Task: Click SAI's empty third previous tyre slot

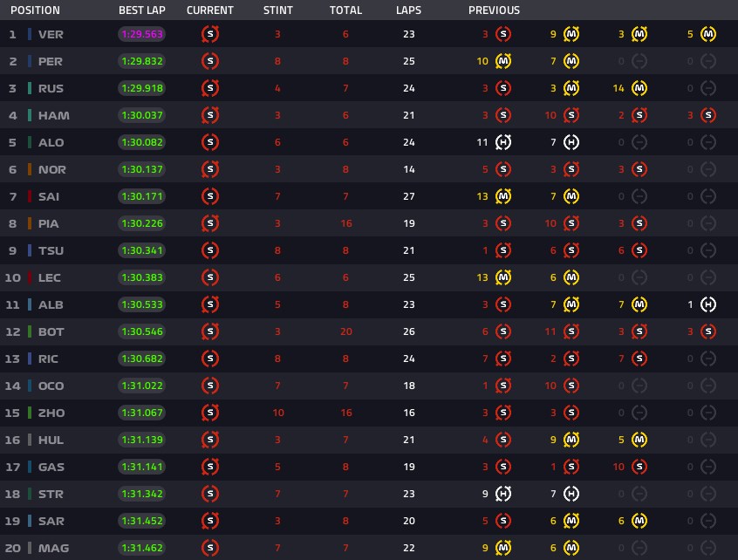Action: (639, 196)
